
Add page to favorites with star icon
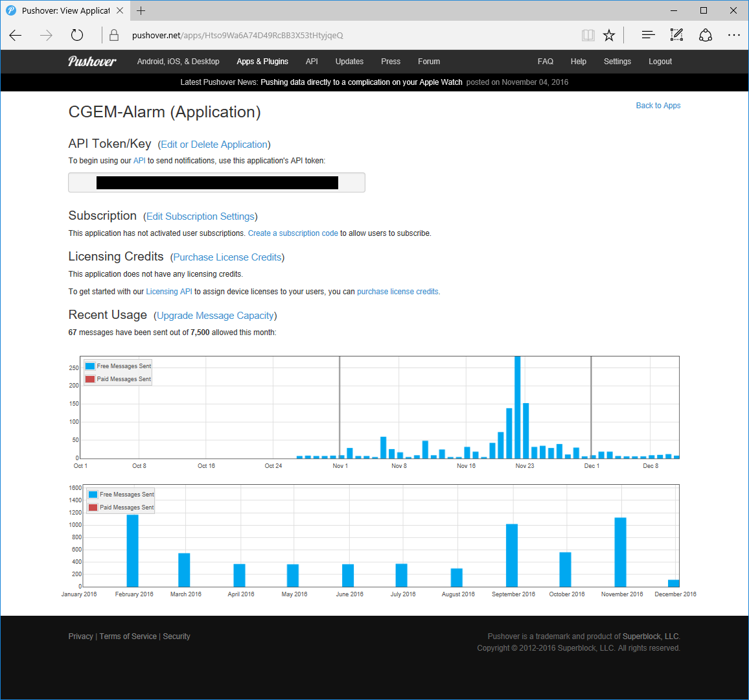(609, 36)
